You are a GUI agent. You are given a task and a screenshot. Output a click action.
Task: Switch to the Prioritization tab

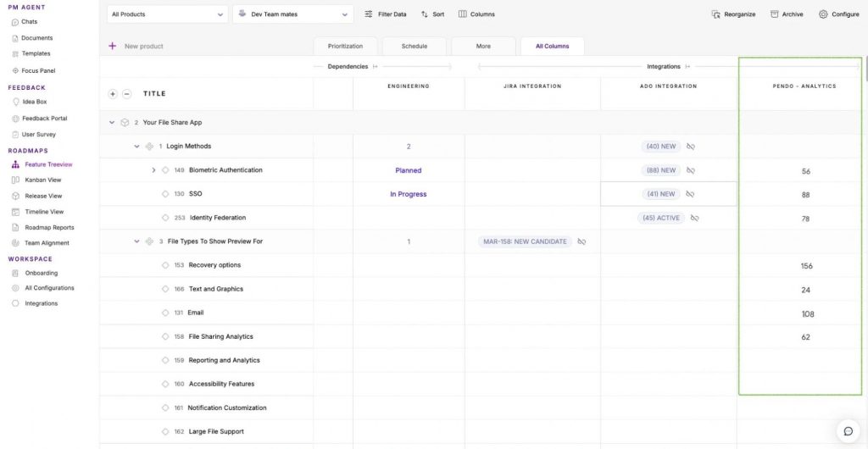click(x=345, y=47)
